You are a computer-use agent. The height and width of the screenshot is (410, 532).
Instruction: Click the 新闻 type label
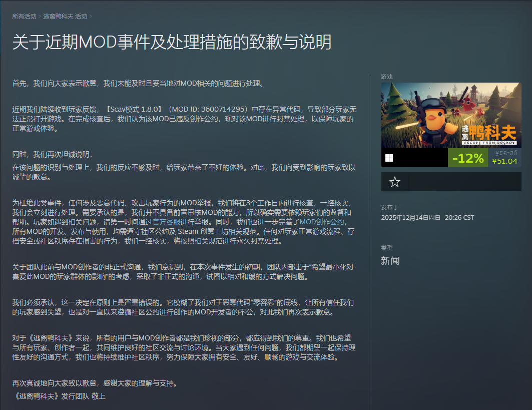[x=390, y=261]
